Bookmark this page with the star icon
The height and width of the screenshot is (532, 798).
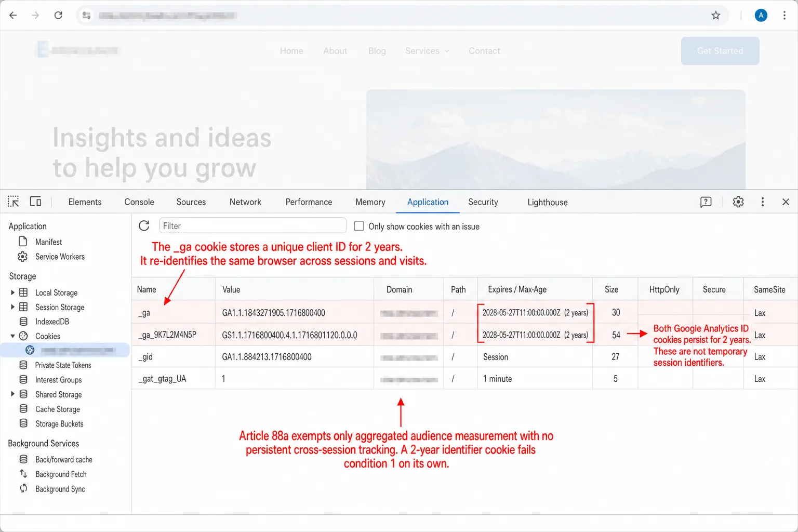(716, 16)
